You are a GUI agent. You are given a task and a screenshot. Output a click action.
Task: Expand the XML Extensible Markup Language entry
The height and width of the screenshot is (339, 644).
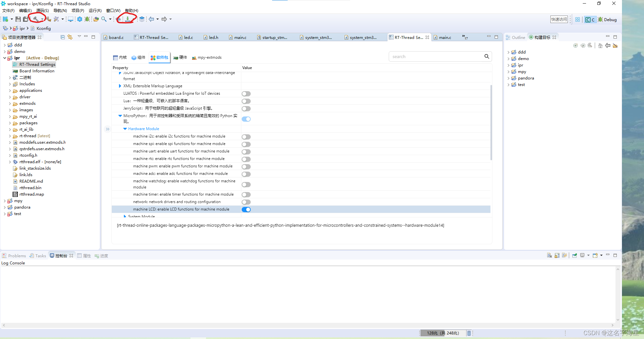120,86
